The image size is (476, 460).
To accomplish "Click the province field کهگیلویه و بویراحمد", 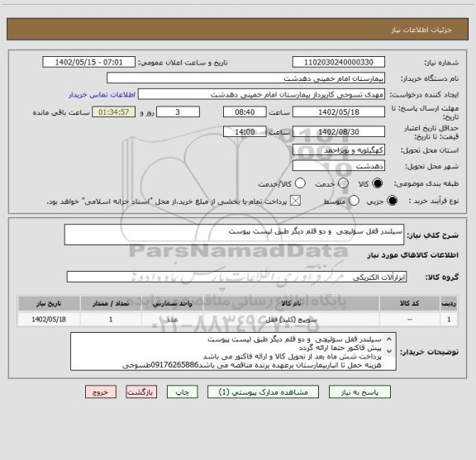I will pos(339,150).
